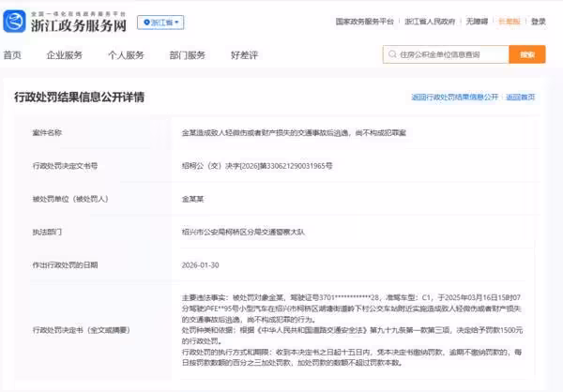Click the 行政处罚决定书（全文或摘要） label
This screenshot has width=563, height=392.
pyautogui.click(x=81, y=330)
